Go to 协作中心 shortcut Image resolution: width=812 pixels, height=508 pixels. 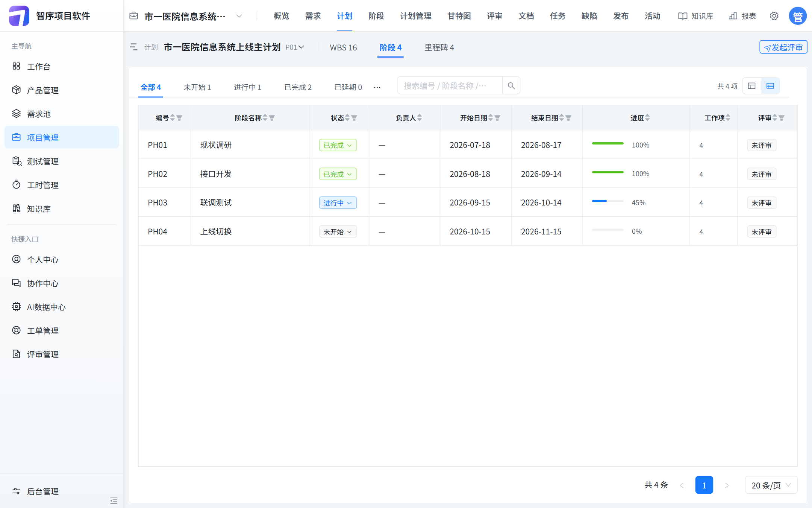click(62, 283)
